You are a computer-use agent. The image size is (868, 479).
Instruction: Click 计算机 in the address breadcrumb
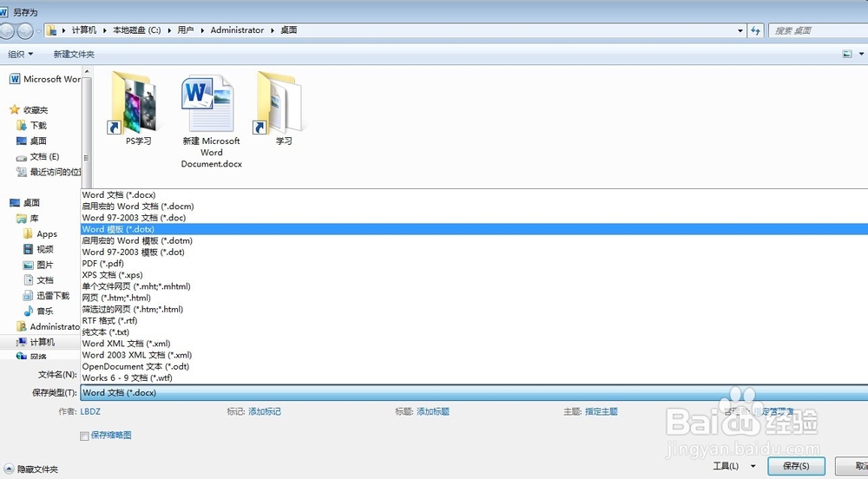[x=84, y=30]
